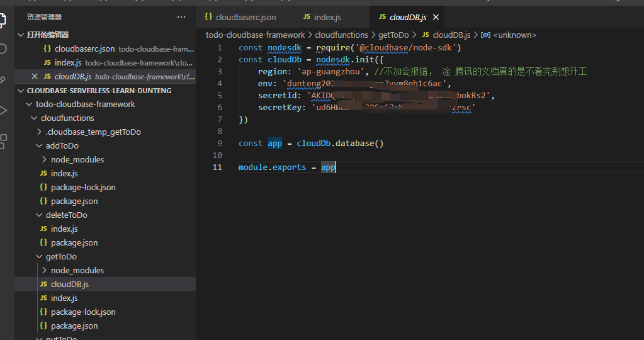
Task: Click cloudfunctions in the breadcrumb path
Action: click(x=341, y=35)
